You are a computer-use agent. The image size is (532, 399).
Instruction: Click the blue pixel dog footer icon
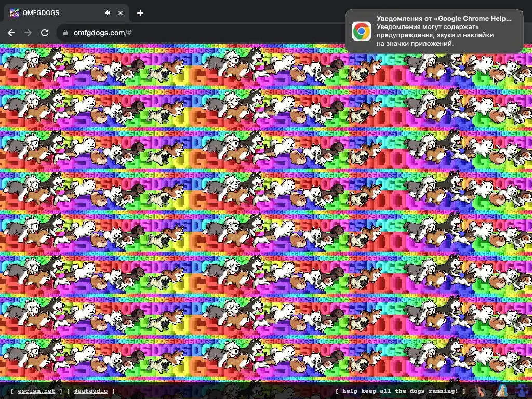point(522,391)
